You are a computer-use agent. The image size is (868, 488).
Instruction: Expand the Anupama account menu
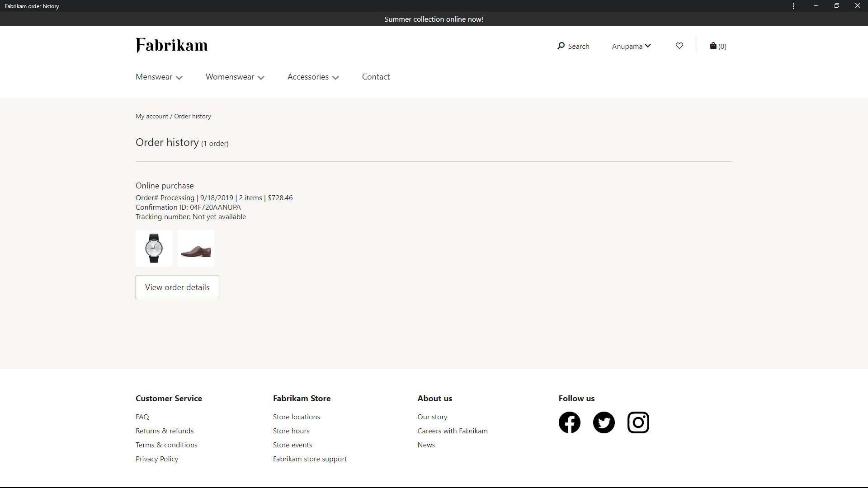click(x=631, y=46)
